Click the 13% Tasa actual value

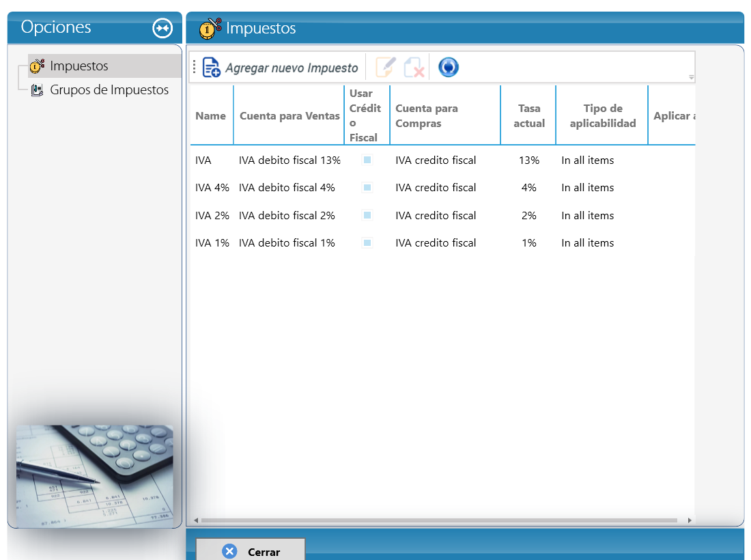528,160
